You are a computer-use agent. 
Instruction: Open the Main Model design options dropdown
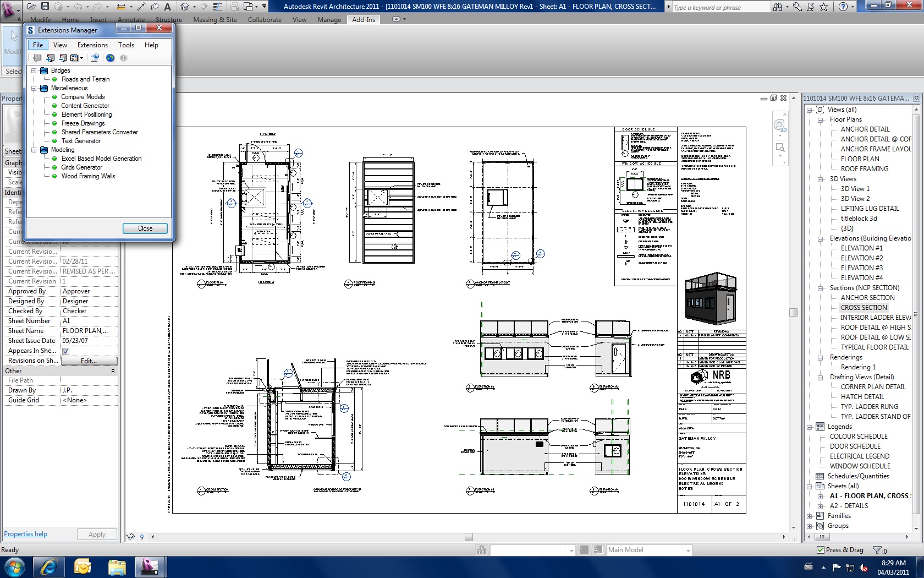(687, 550)
